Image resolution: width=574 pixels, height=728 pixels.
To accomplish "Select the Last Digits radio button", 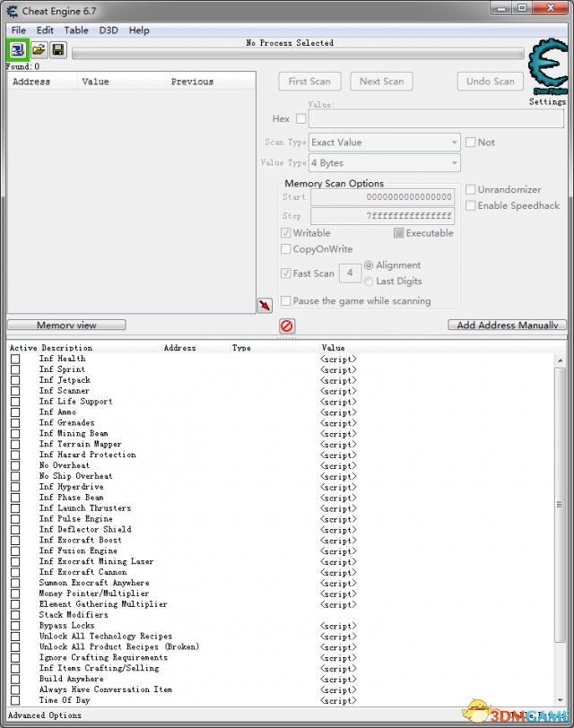I will [x=369, y=282].
